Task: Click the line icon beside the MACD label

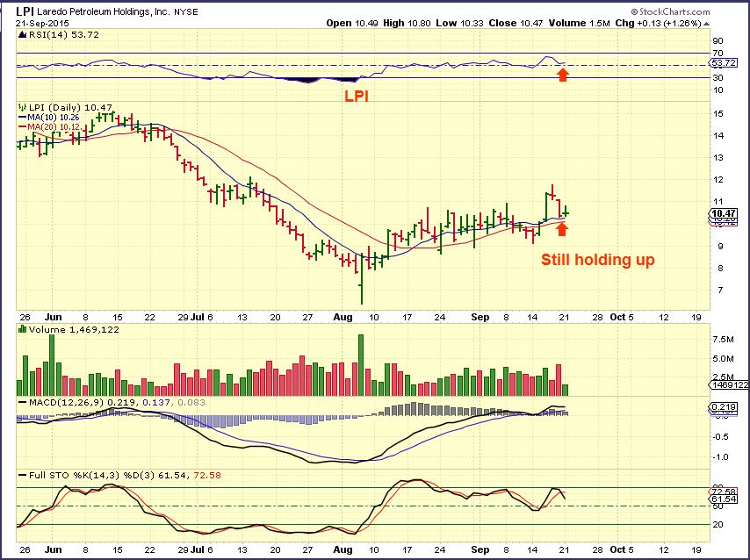Action: 22,403
